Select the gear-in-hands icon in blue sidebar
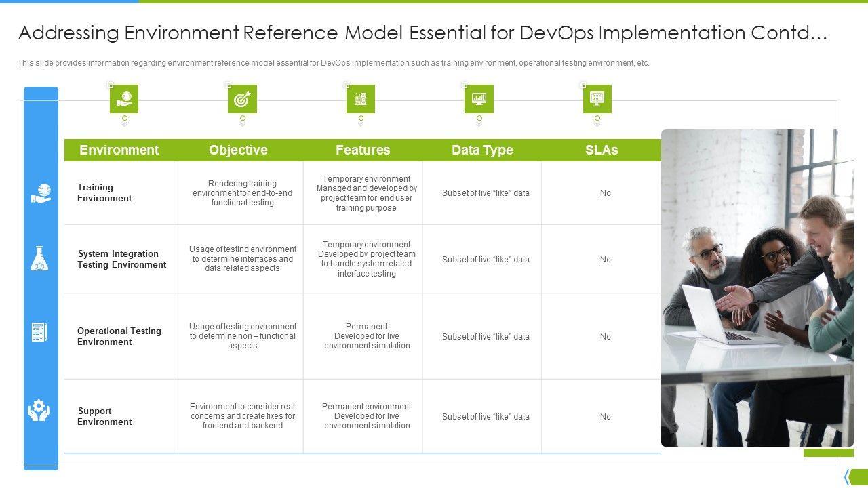 39,410
